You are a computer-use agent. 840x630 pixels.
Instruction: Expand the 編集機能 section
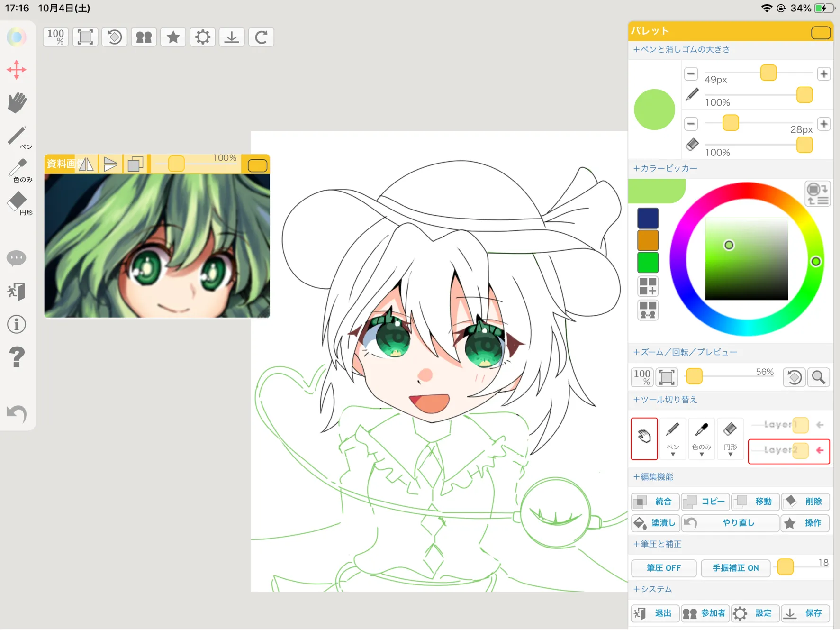(x=653, y=477)
